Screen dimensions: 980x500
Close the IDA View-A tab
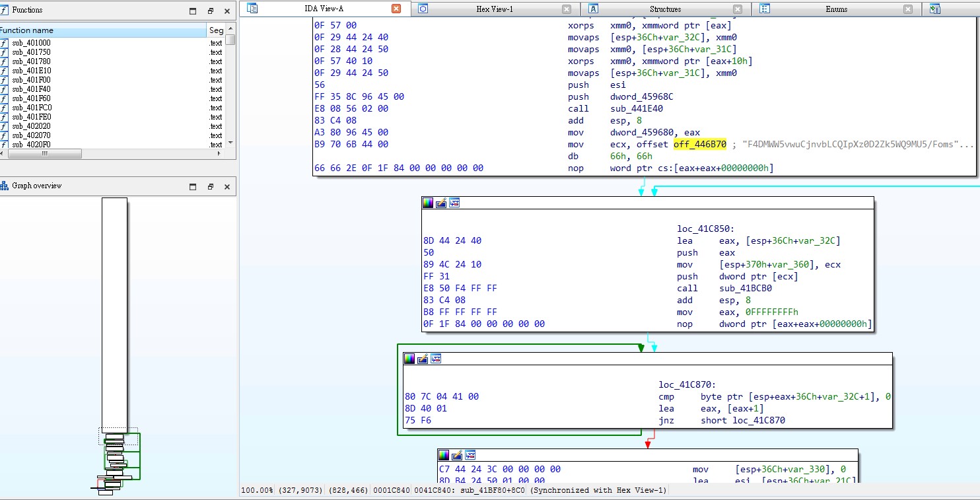pyautogui.click(x=396, y=9)
